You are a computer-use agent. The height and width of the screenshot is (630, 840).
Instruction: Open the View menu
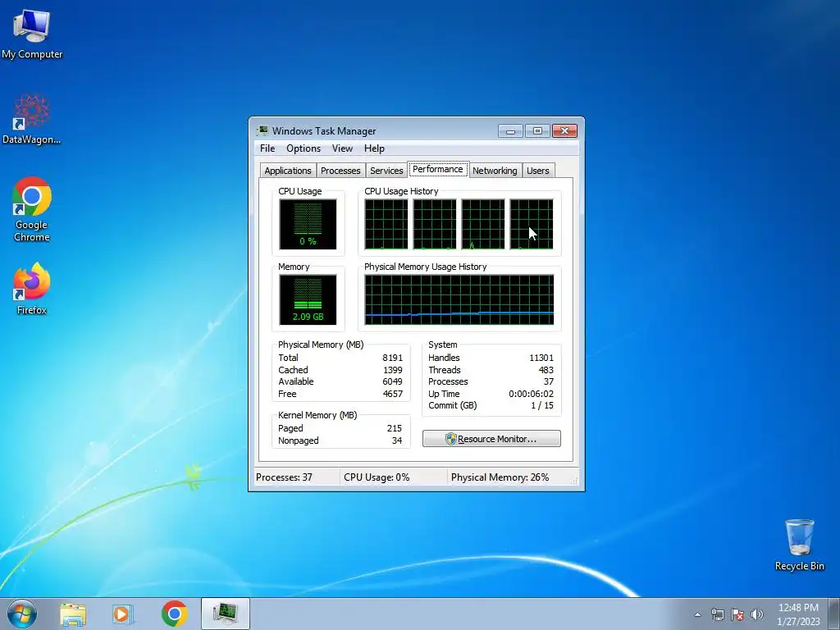(x=342, y=148)
